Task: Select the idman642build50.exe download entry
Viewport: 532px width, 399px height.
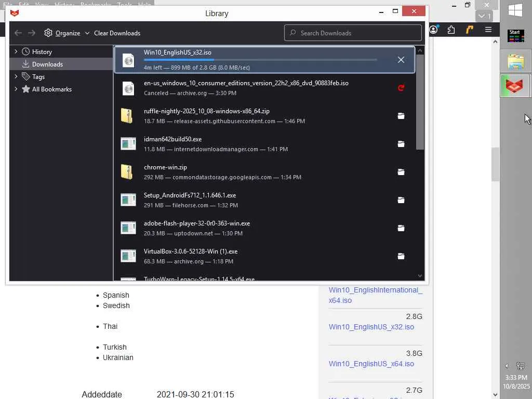Action: (264, 144)
